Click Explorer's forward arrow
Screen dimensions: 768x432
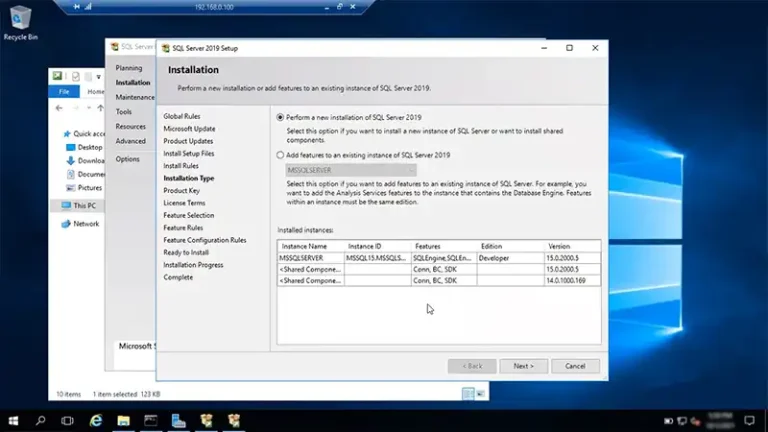pos(75,108)
